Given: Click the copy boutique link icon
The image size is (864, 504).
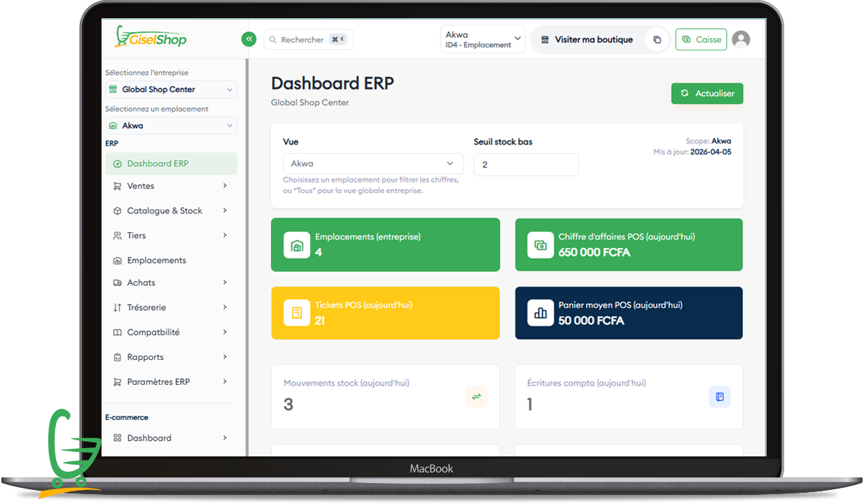Looking at the screenshot, I should (657, 40).
